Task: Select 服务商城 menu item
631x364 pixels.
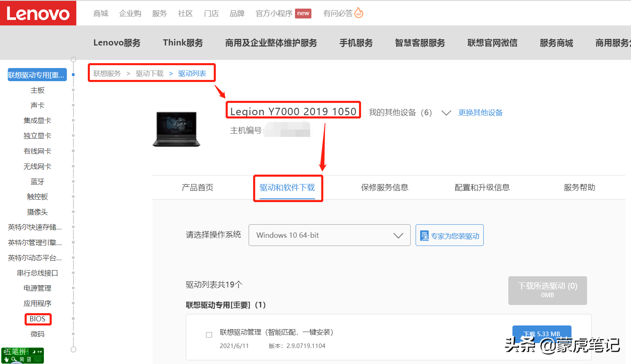Action: pyautogui.click(x=556, y=43)
